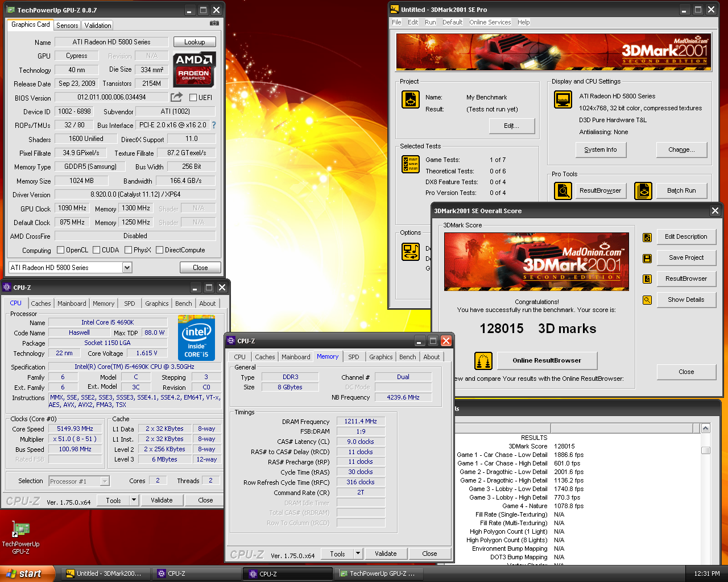Click the Project icon in 3DMark2001
Screen dimensions: 728x582
tap(411, 99)
